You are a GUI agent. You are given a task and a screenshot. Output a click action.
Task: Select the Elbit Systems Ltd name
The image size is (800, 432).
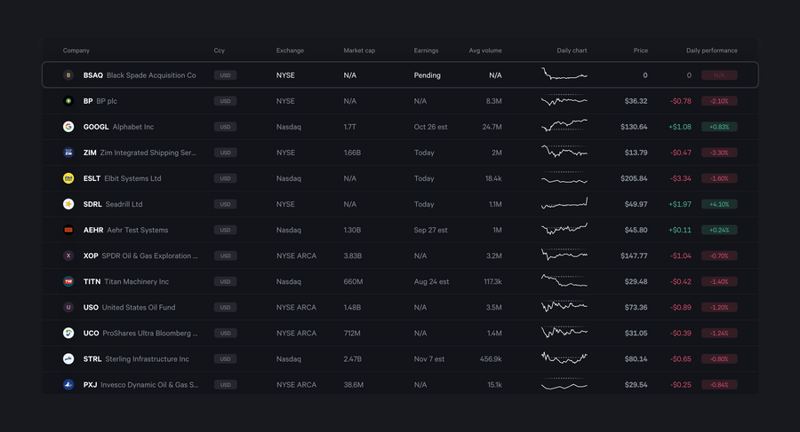pyautogui.click(x=133, y=178)
